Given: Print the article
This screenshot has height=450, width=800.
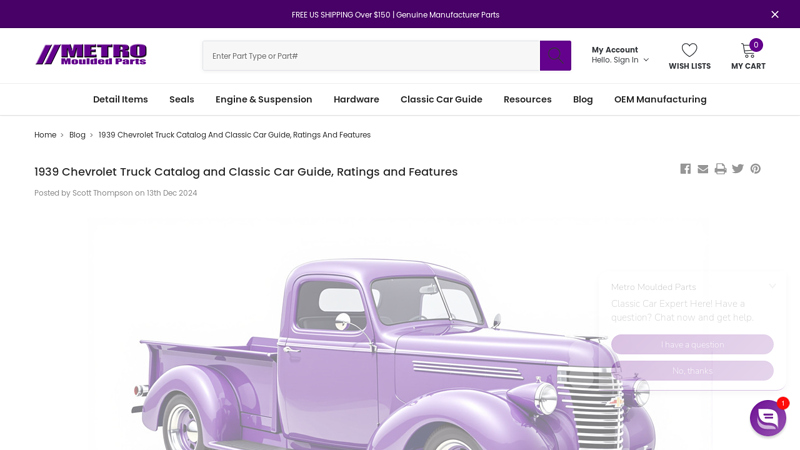Looking at the screenshot, I should tap(720, 169).
